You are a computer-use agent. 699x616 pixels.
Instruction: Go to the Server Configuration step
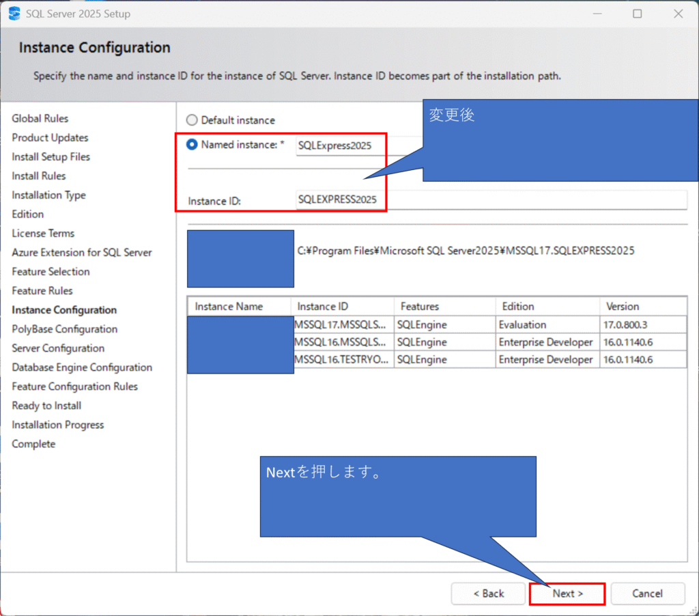pyautogui.click(x=58, y=348)
